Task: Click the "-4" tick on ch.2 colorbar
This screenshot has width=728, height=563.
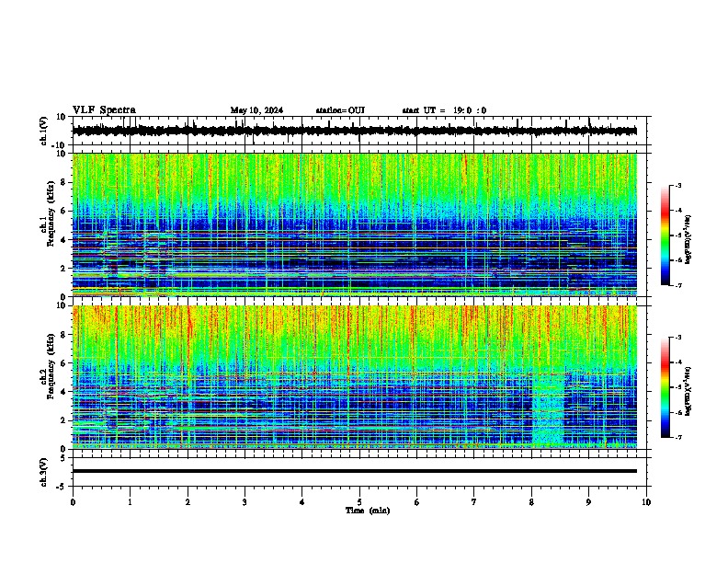Action: pos(678,362)
